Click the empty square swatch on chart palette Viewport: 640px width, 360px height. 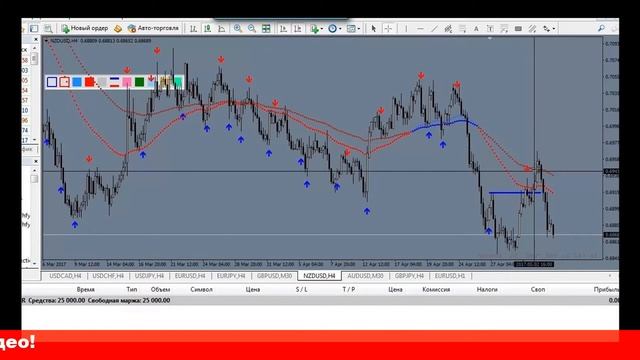tap(52, 82)
